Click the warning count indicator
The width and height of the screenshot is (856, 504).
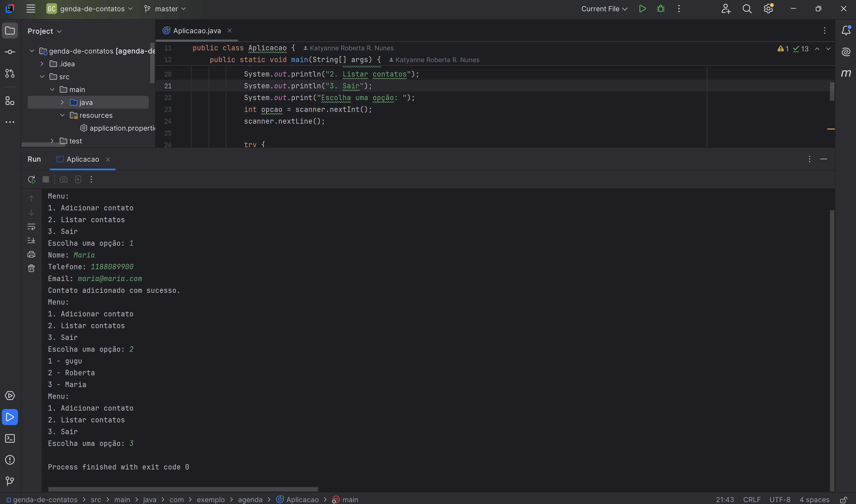783,49
